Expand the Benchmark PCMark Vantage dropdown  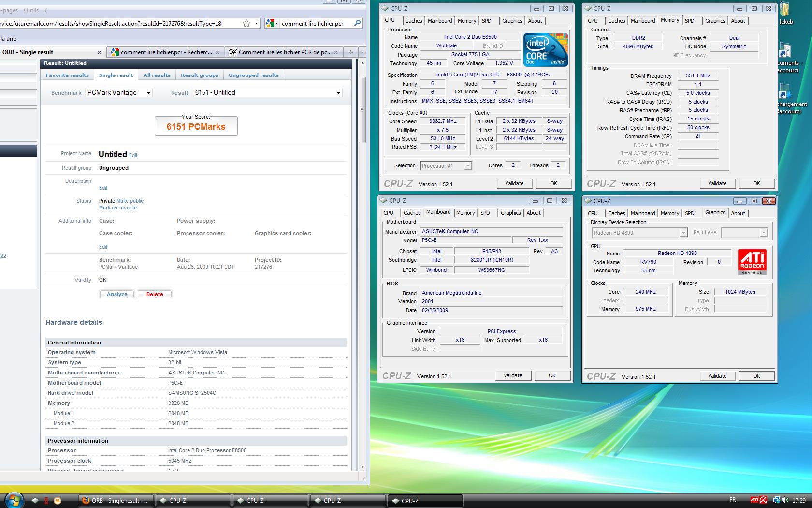coord(119,92)
